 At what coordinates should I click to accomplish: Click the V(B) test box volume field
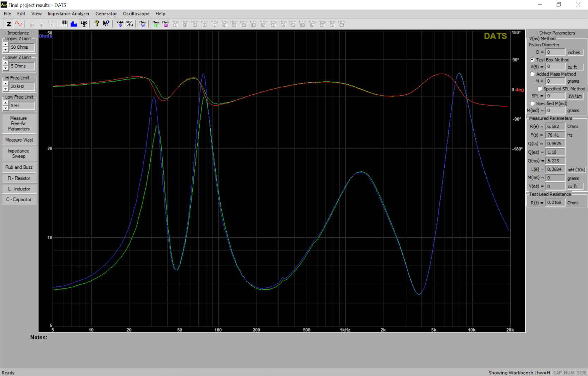coord(555,67)
